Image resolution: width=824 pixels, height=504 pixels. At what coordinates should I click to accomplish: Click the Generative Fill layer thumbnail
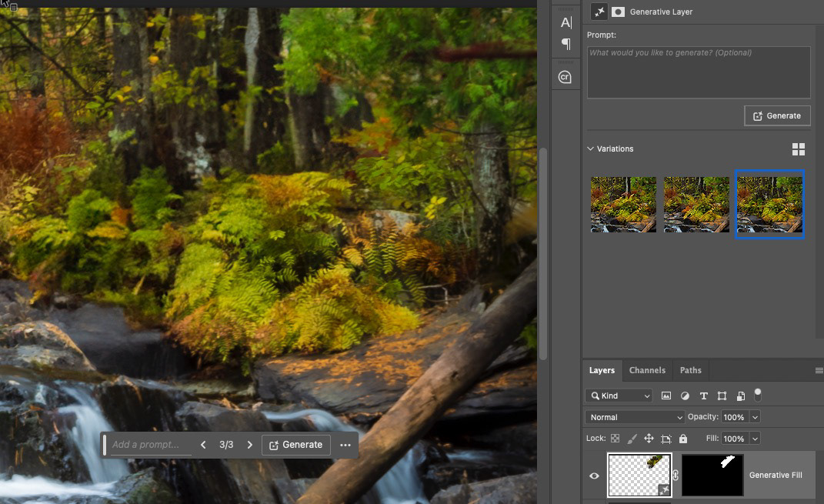(x=639, y=475)
